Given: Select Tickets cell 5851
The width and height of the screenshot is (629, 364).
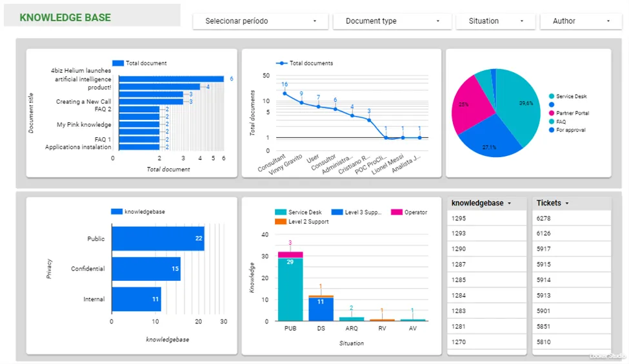Looking at the screenshot, I should (572, 327).
